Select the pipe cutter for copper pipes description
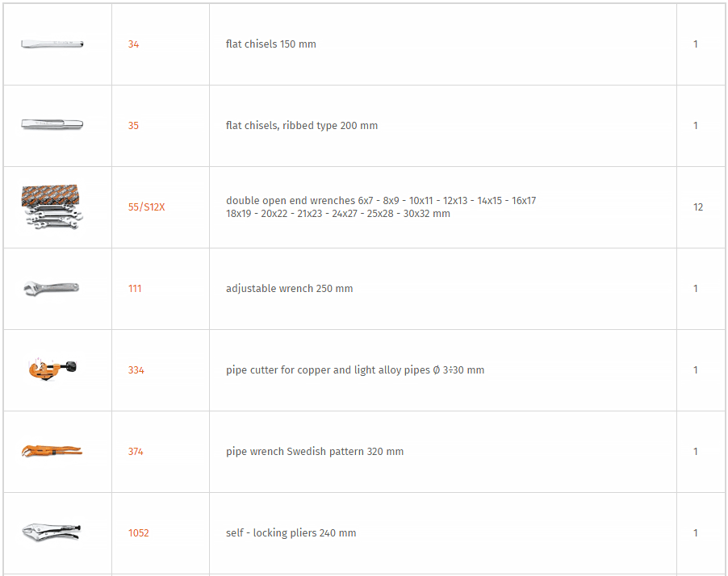 coord(355,370)
